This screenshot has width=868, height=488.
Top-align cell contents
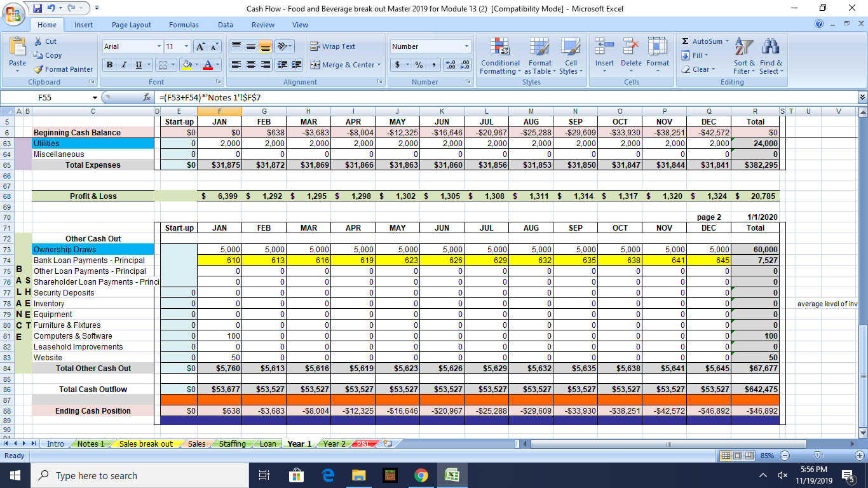tap(235, 46)
